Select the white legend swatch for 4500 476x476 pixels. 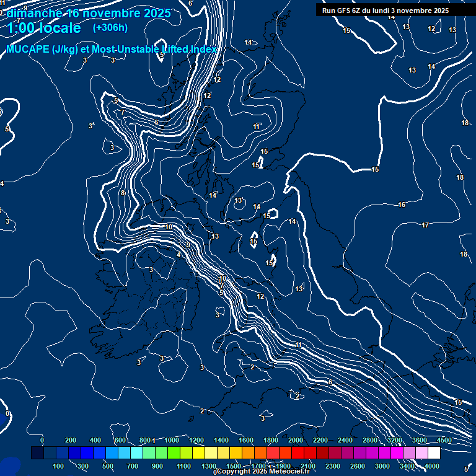(434, 452)
